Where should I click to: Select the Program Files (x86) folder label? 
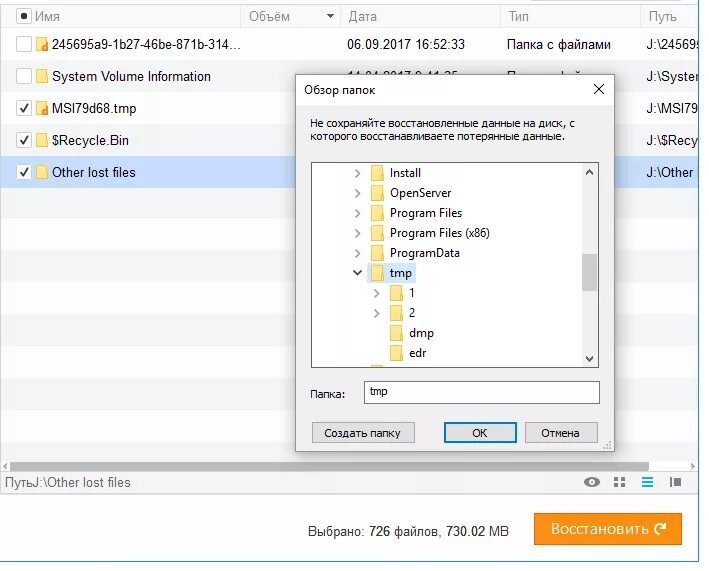pyautogui.click(x=440, y=233)
